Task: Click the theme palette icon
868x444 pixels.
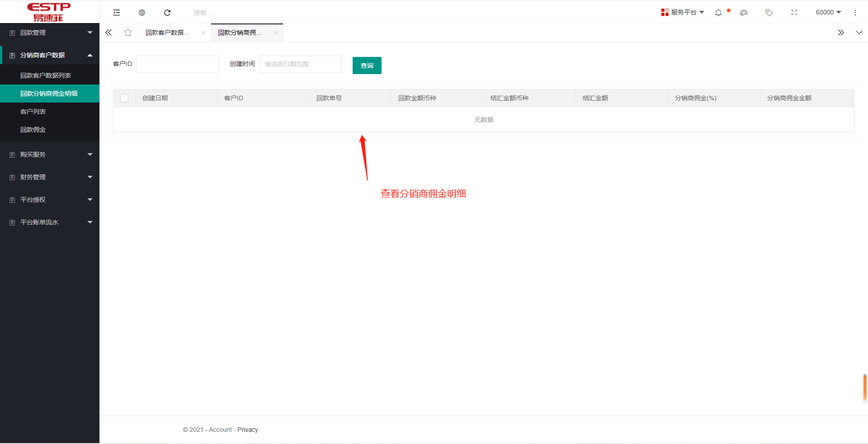Action: pos(743,12)
